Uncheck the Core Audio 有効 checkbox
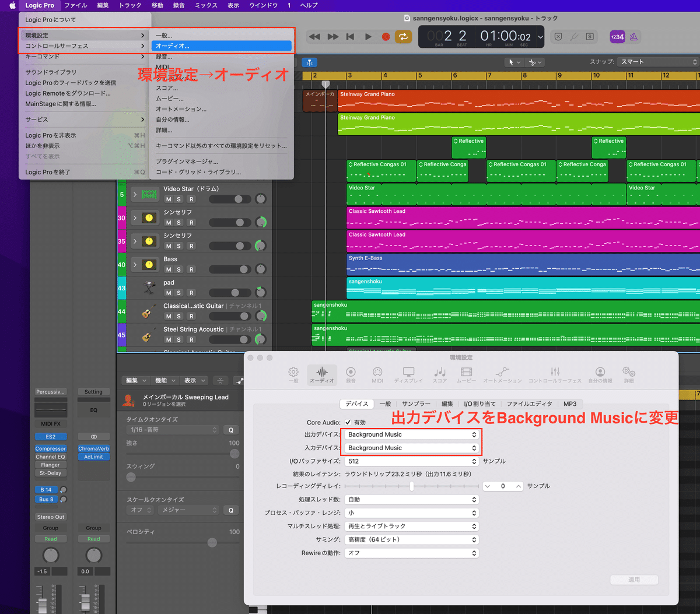The image size is (700, 614). click(348, 422)
